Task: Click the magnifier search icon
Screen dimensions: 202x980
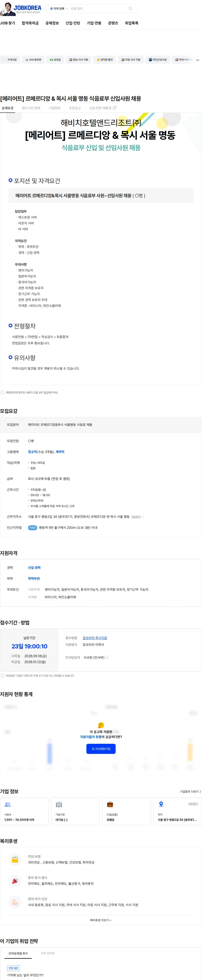Action: click(130, 9)
